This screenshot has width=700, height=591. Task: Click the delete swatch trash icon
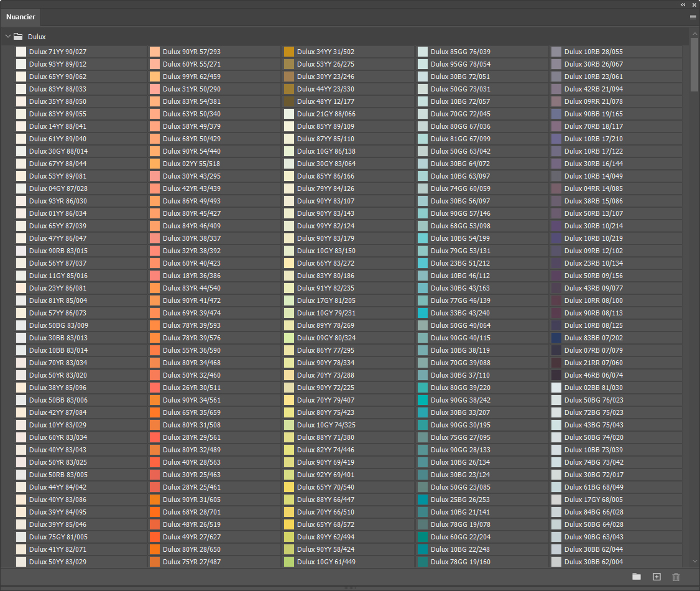coord(676,577)
